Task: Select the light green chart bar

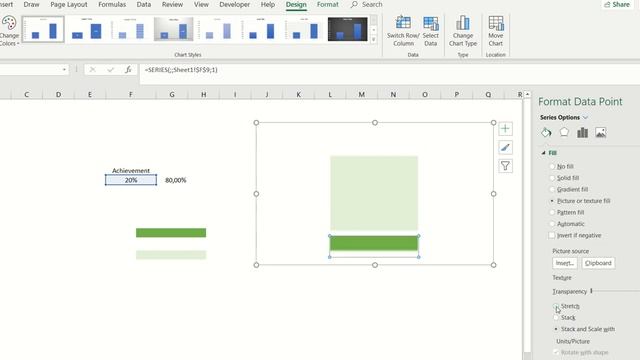Action: [374, 193]
